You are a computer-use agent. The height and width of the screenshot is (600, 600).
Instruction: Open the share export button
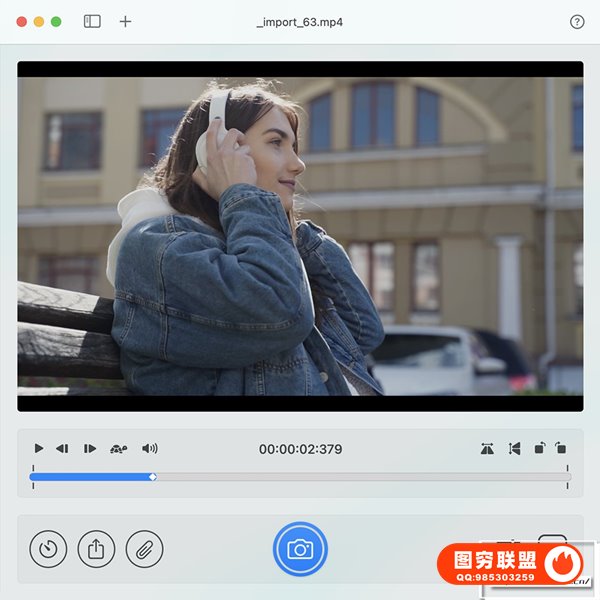[96, 549]
